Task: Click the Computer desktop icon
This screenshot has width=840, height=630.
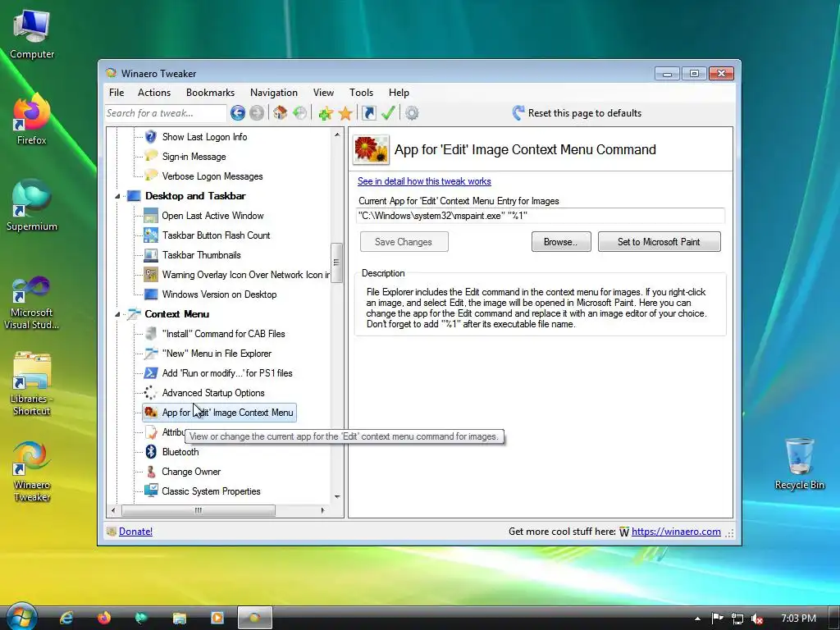Action: pos(32,34)
